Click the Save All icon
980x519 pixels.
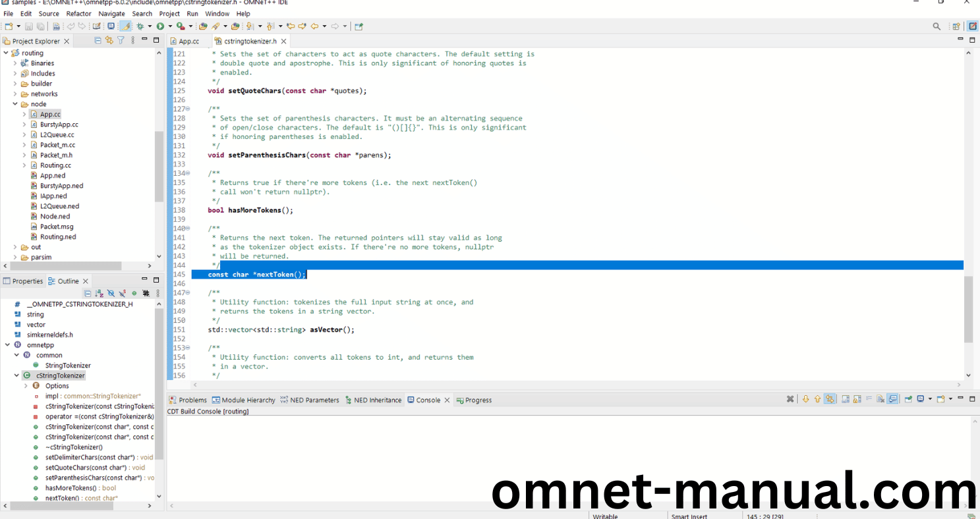pyautogui.click(x=40, y=26)
